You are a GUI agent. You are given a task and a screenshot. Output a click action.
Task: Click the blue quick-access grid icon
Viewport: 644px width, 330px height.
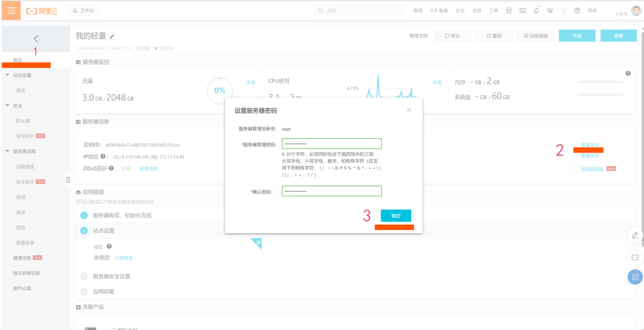pos(635,277)
